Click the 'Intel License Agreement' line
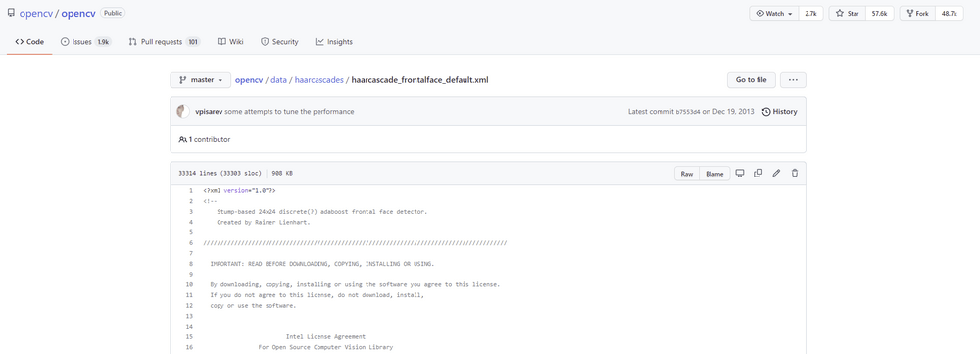The width and height of the screenshot is (980, 354). (x=325, y=336)
